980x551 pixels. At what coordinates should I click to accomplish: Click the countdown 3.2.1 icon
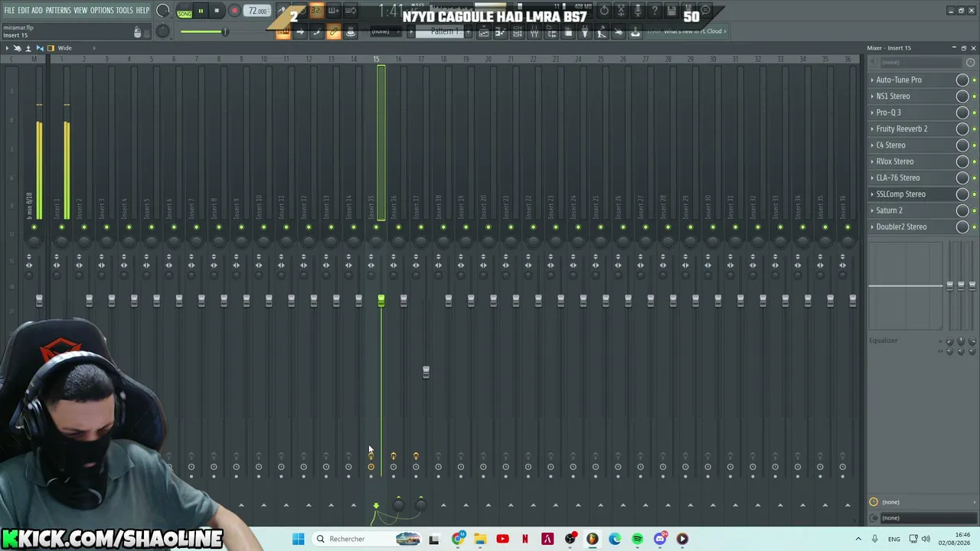pos(316,11)
